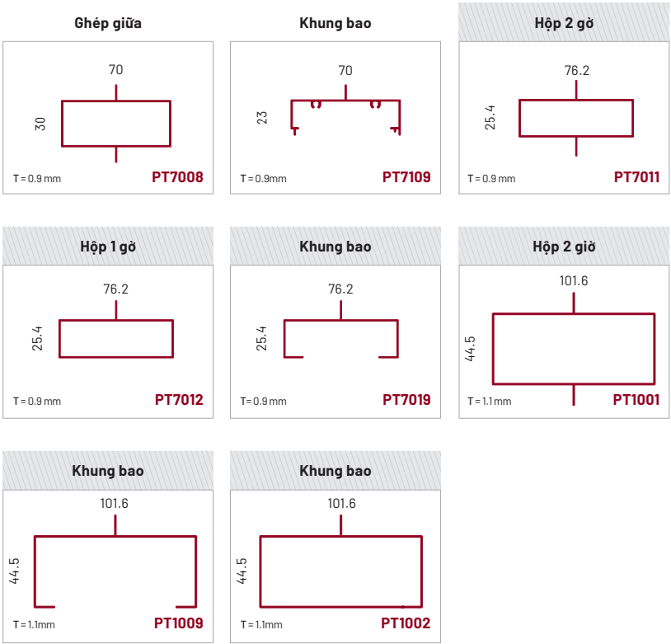Click the PT7012 product code
Viewport: 671px width, 644px height.
click(x=179, y=400)
